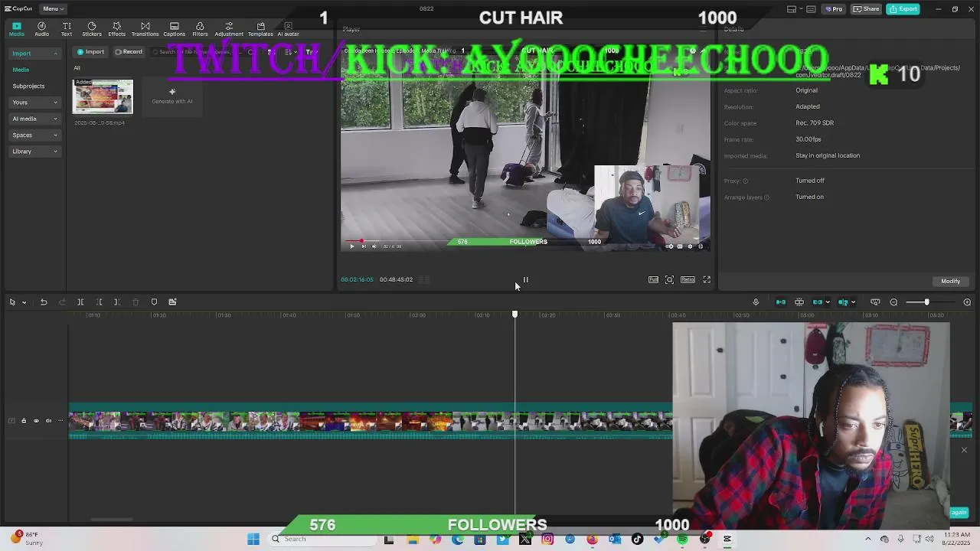Open Spotify from the taskbar
Image resolution: width=980 pixels, height=551 pixels.
682,540
